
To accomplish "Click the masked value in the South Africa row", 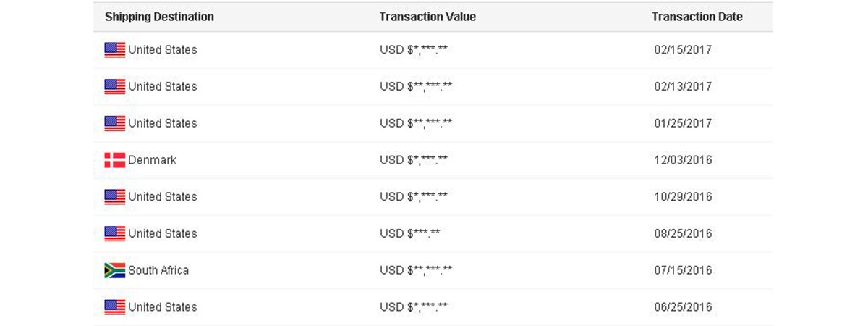I will (416, 270).
